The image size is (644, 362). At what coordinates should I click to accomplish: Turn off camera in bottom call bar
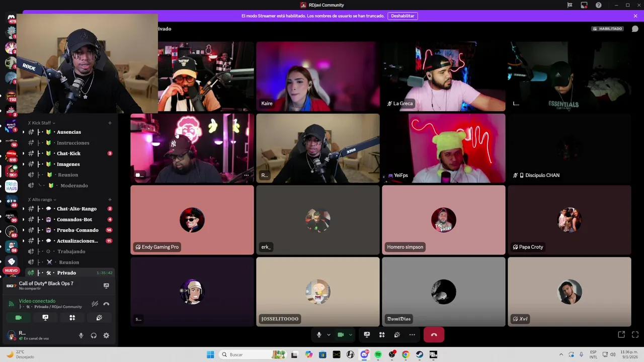[x=341, y=335]
